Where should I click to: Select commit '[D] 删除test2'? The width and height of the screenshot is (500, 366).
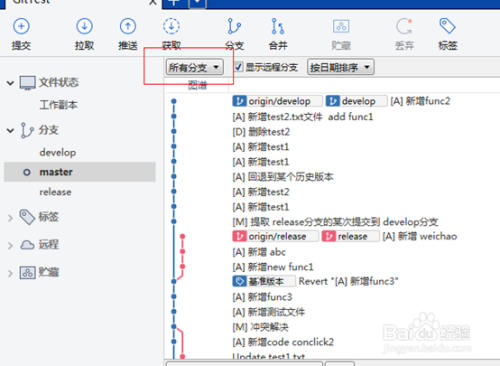pyautogui.click(x=261, y=132)
